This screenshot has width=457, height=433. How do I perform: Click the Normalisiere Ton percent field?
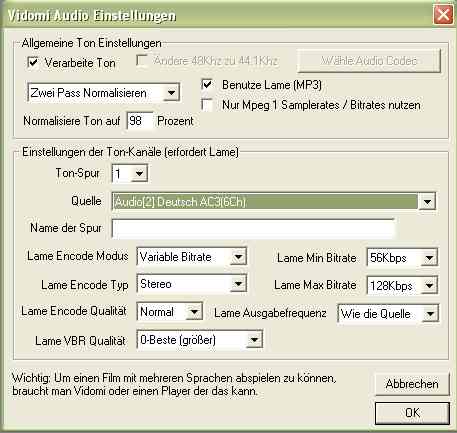pos(140,121)
